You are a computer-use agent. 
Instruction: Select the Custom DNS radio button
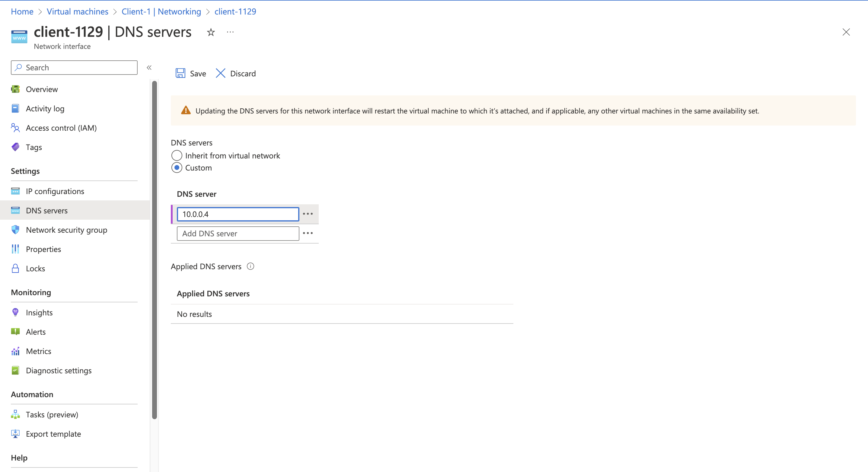tap(177, 168)
